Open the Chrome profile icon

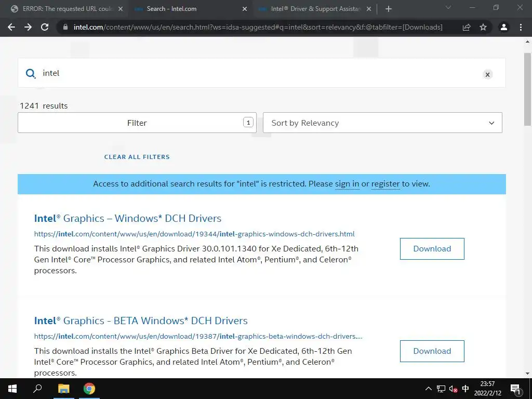pyautogui.click(x=504, y=27)
